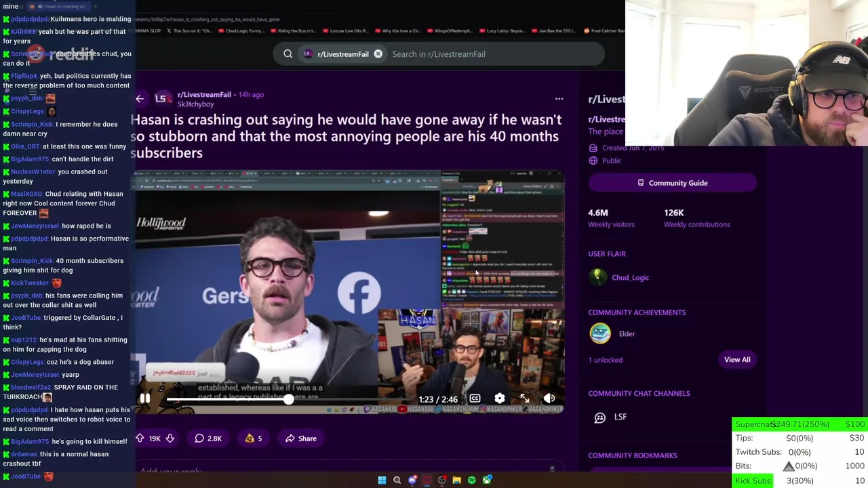
Task: Open 'Lolcow Live Hits R...' bookmark
Action: coord(346,30)
